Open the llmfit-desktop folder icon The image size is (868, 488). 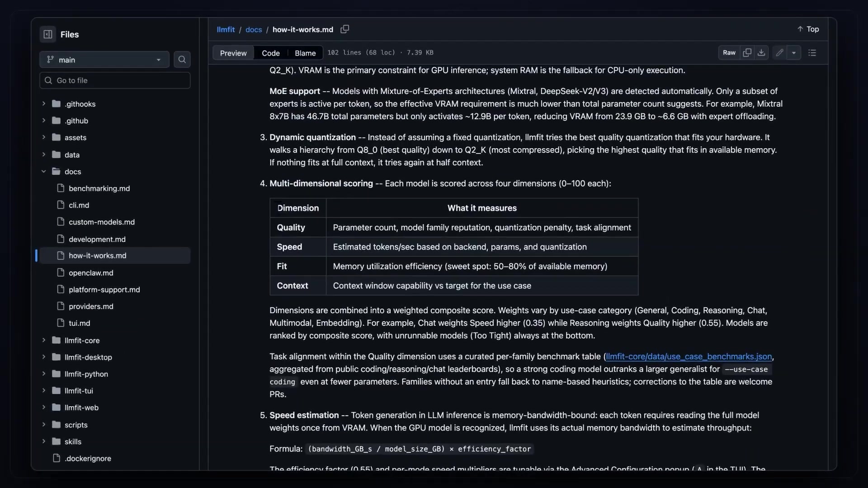pos(56,357)
